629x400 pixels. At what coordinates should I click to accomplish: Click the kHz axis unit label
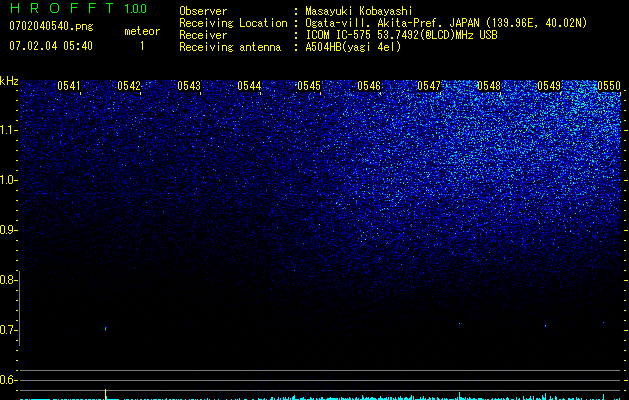coord(9,81)
